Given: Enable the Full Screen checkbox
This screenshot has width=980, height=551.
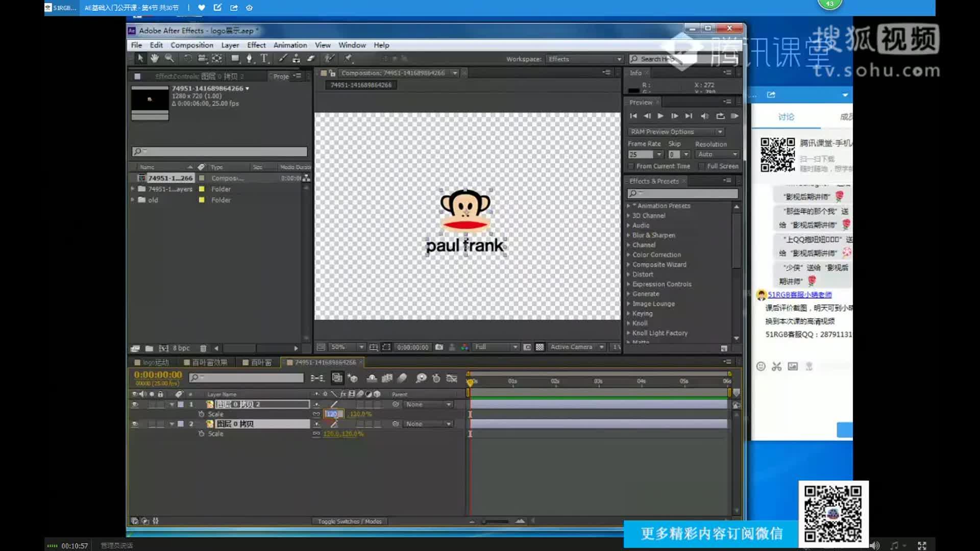Looking at the screenshot, I should tap(702, 166).
